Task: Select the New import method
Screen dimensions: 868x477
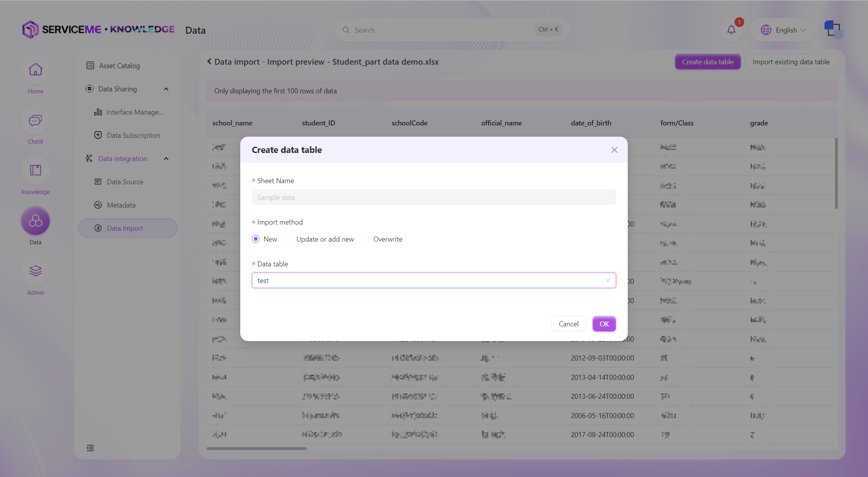Action: (256, 239)
